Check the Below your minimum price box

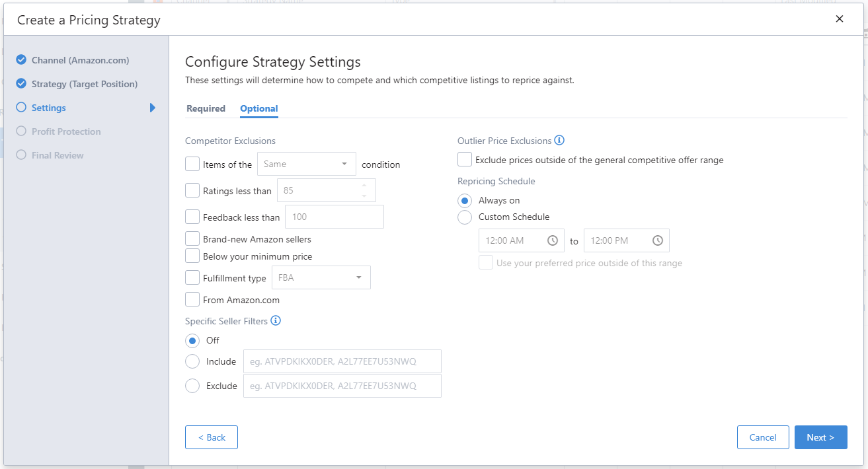click(192, 256)
